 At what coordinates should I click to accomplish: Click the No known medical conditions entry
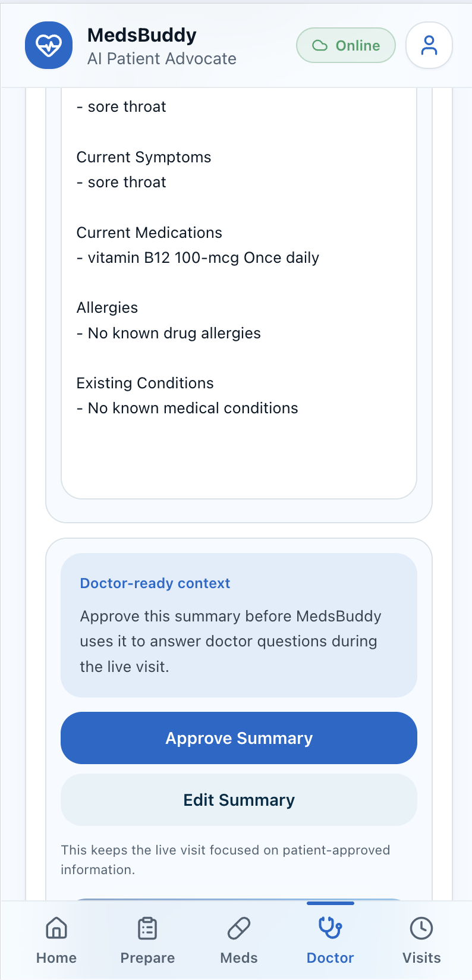187,408
